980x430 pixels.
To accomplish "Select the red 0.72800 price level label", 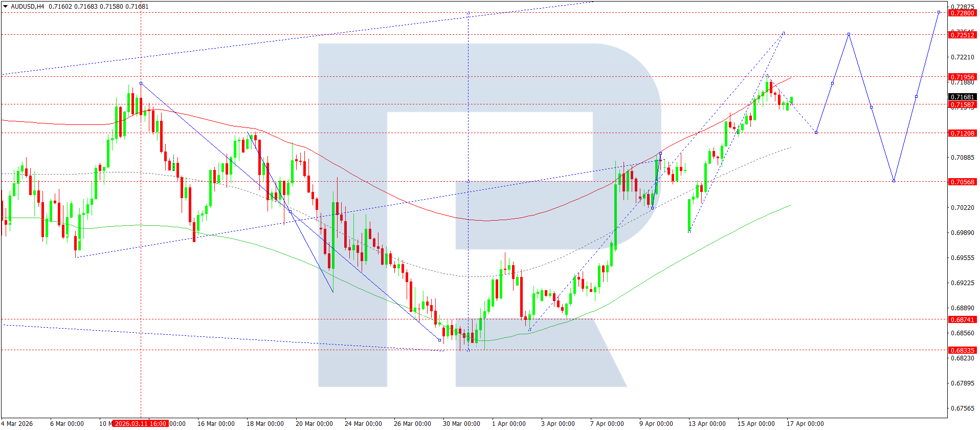I will coord(962,13).
